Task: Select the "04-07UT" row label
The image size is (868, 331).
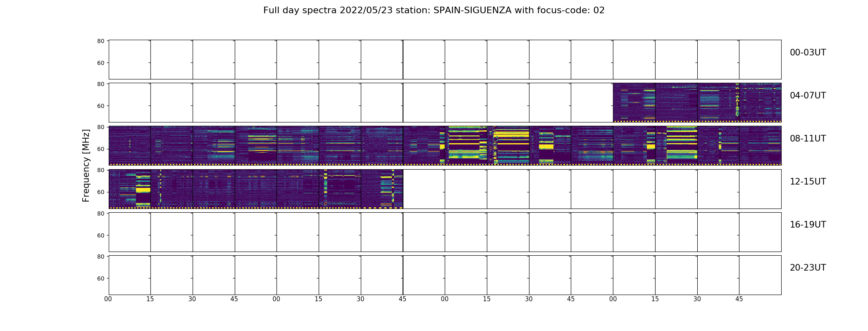Action: (808, 96)
